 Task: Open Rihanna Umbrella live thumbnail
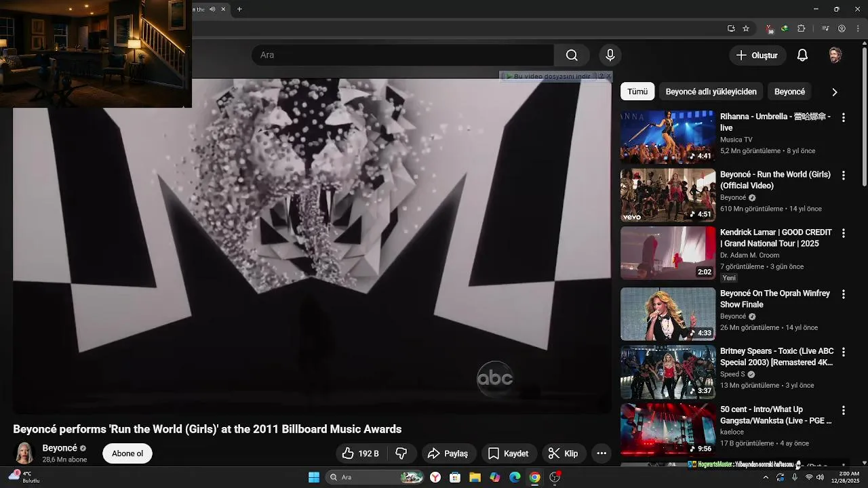(x=668, y=137)
